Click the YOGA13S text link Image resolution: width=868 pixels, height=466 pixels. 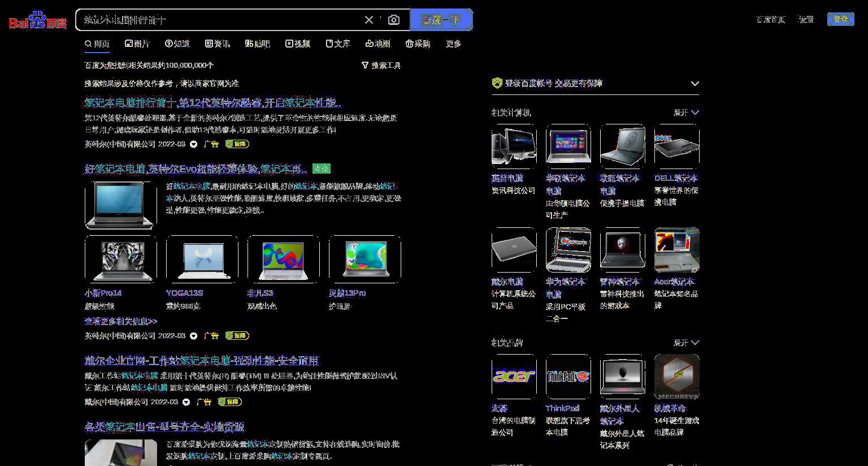[184, 293]
